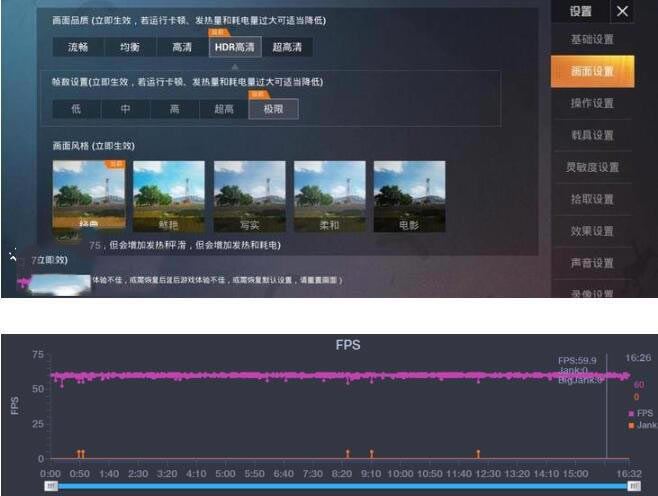Click the left handle of time range slider

tap(51, 486)
